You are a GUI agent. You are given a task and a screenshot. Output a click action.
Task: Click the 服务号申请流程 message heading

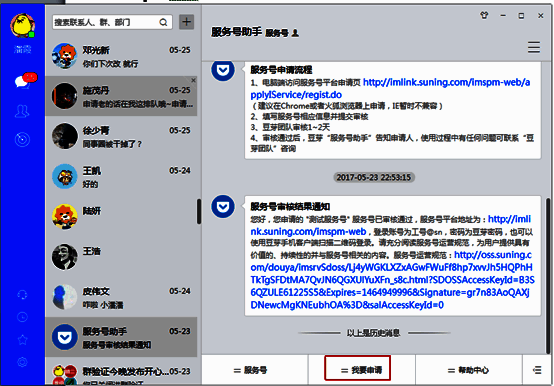pyautogui.click(x=281, y=70)
